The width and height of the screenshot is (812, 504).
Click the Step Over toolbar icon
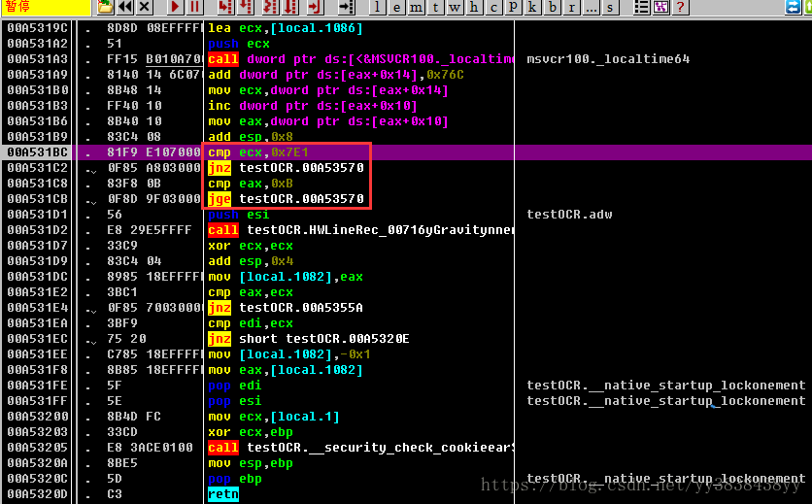246,7
